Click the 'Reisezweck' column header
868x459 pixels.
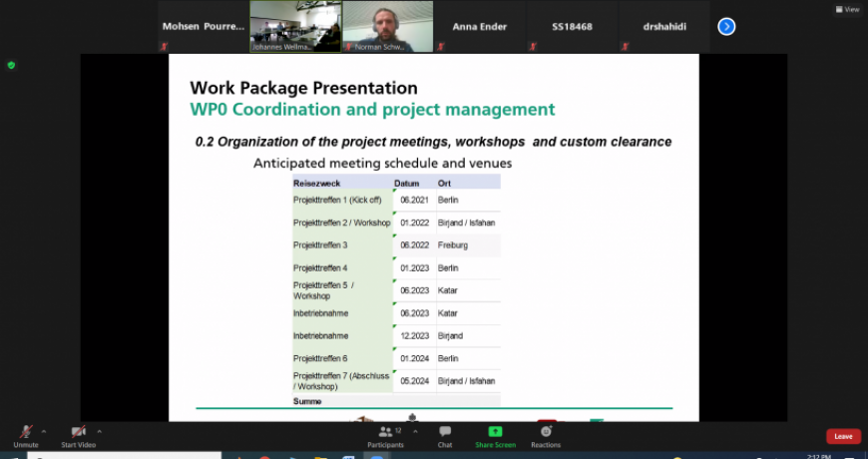pos(316,184)
